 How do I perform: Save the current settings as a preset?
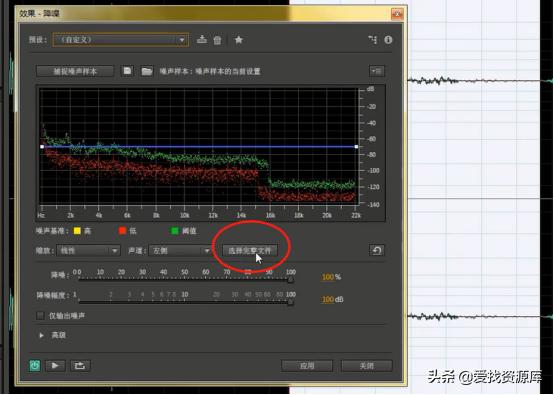[202, 40]
